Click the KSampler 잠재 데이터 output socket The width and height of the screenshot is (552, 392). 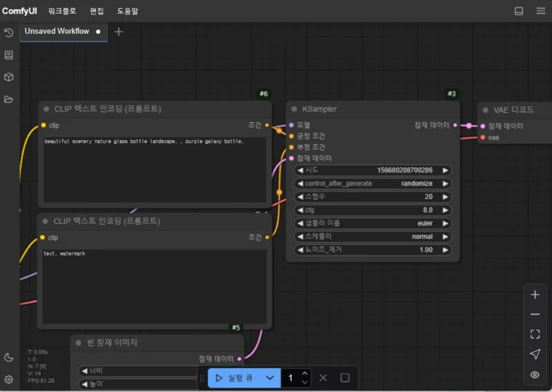tap(455, 125)
